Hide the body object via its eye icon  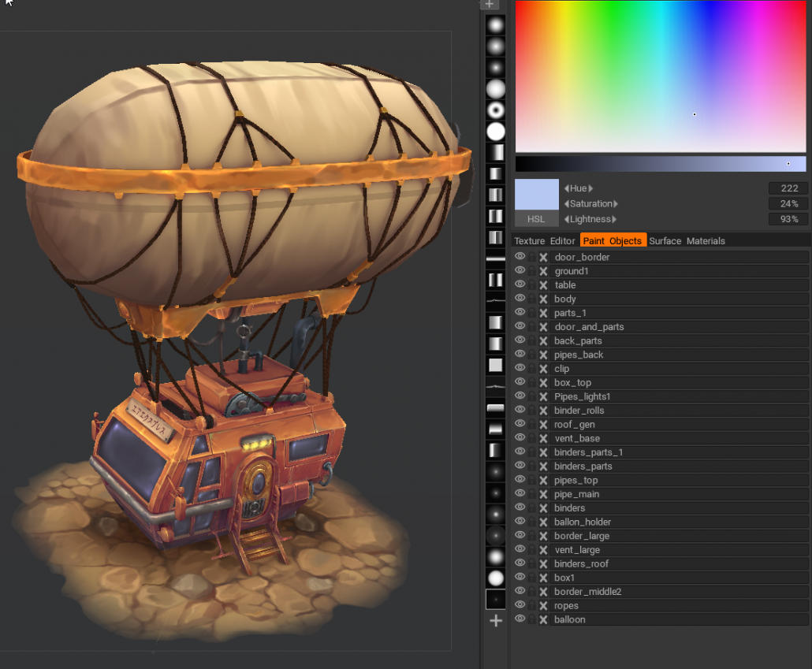tap(520, 299)
